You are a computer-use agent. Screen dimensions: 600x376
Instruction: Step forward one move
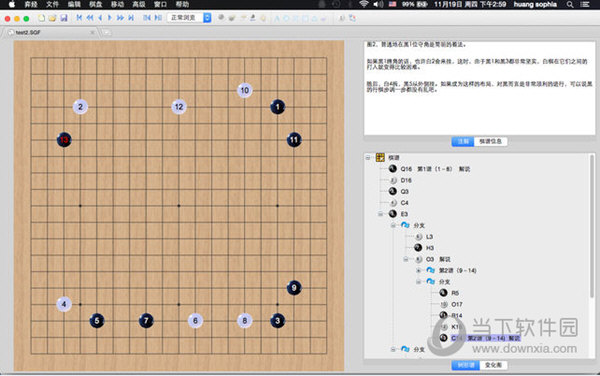coord(110,18)
